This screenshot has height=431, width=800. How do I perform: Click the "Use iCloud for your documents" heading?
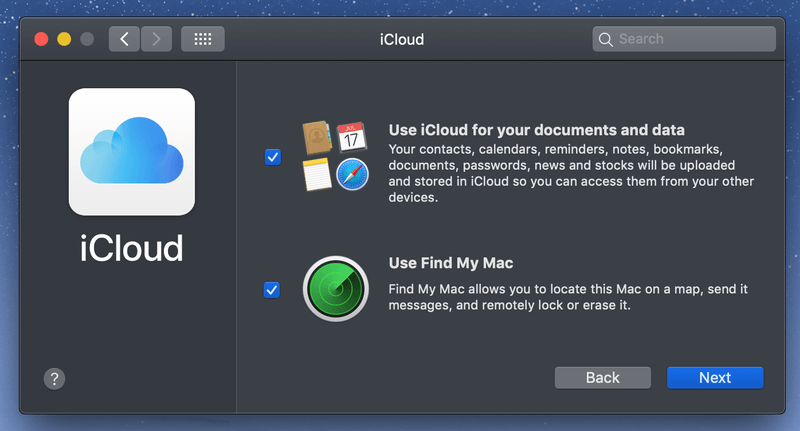coord(536,130)
